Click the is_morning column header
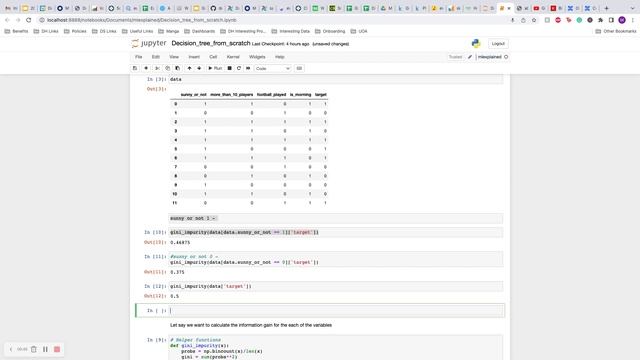Screen dimensions: 640x360 coord(300,95)
